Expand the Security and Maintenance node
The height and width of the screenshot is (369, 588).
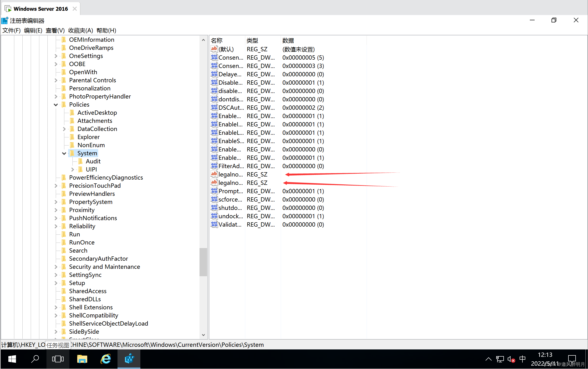pos(56,267)
